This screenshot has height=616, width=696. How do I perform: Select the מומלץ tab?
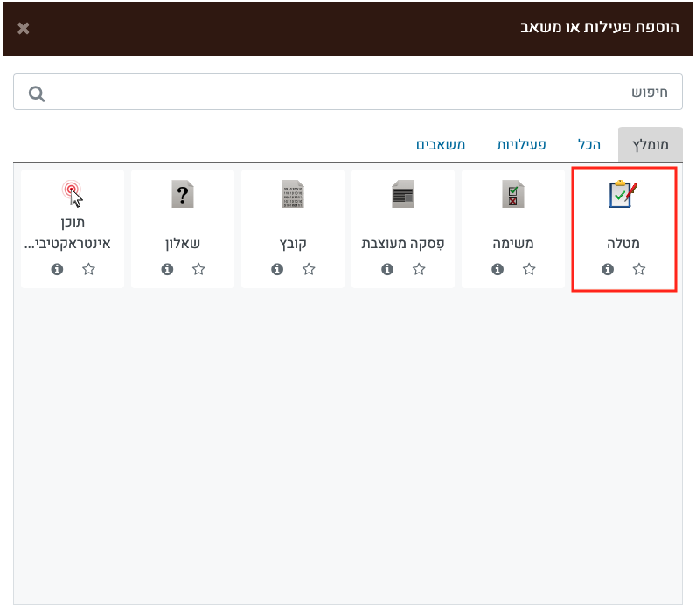point(650,144)
